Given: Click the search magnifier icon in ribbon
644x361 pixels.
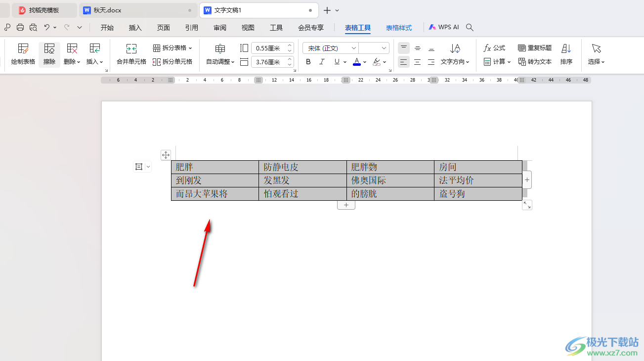Looking at the screenshot, I should (x=470, y=28).
